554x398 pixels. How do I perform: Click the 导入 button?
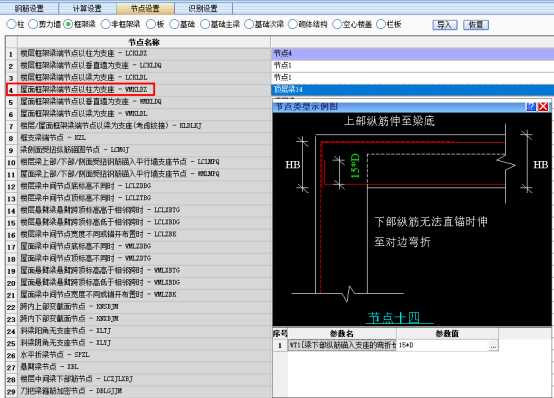445,25
